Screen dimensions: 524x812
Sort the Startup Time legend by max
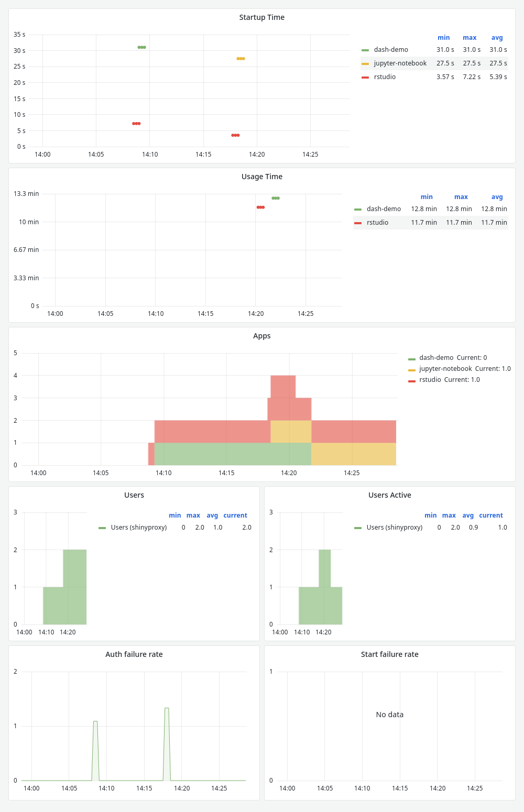click(470, 37)
